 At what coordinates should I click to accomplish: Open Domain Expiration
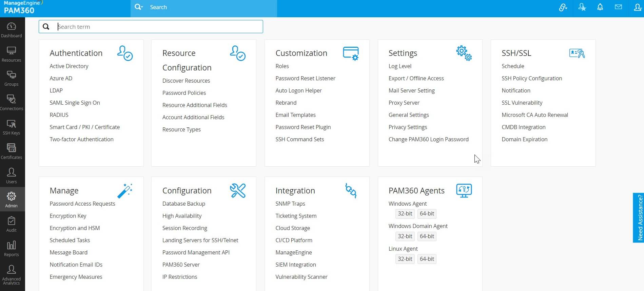coord(524,139)
